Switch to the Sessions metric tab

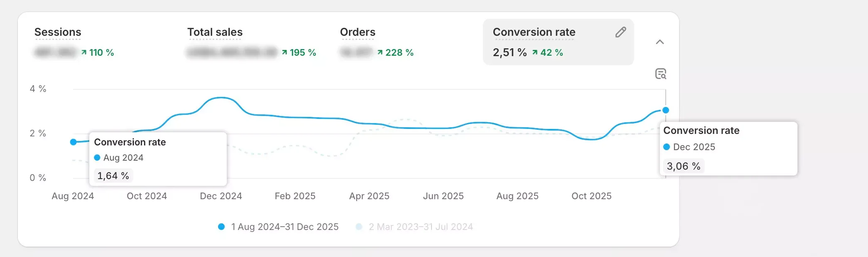coord(58,32)
